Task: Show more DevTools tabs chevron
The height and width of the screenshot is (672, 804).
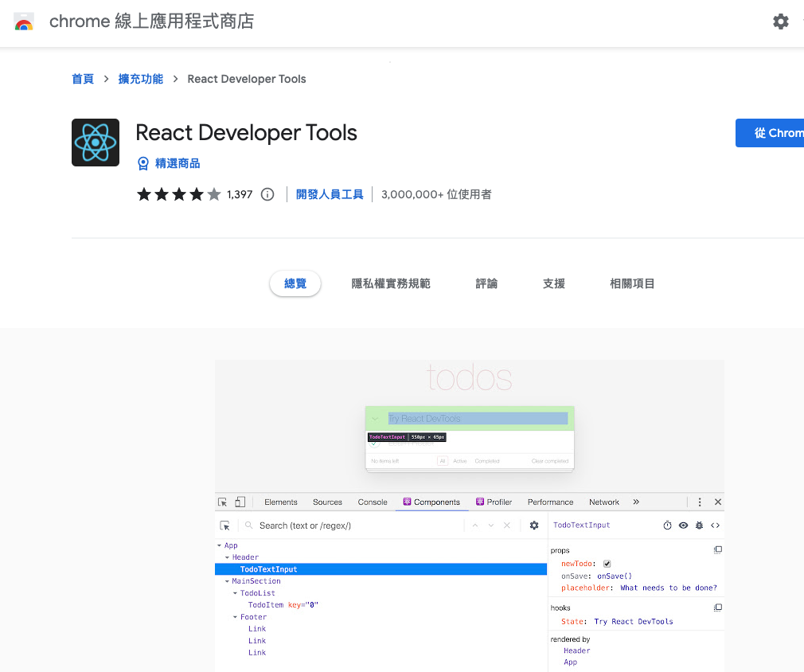Action: (636, 502)
